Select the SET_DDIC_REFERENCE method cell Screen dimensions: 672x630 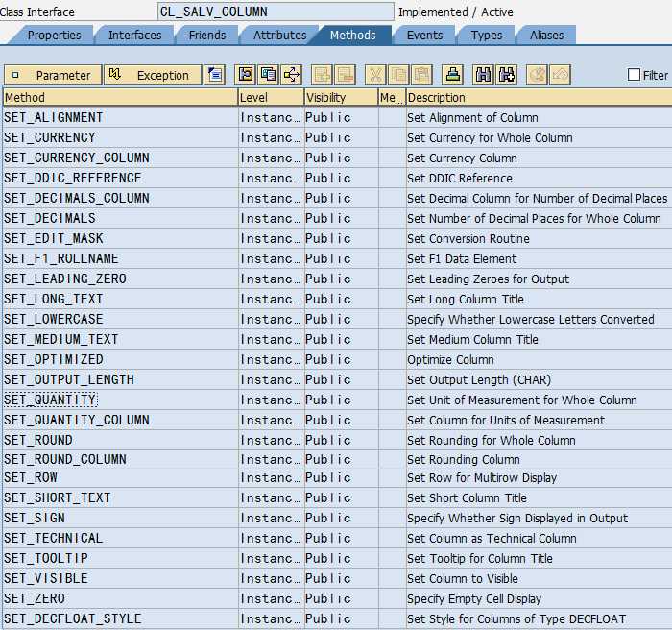[x=120, y=178]
